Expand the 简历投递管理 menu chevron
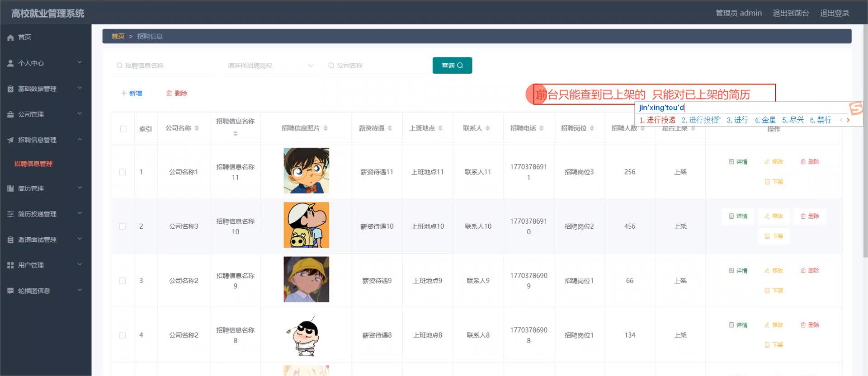The height and width of the screenshot is (376, 868). (x=80, y=213)
